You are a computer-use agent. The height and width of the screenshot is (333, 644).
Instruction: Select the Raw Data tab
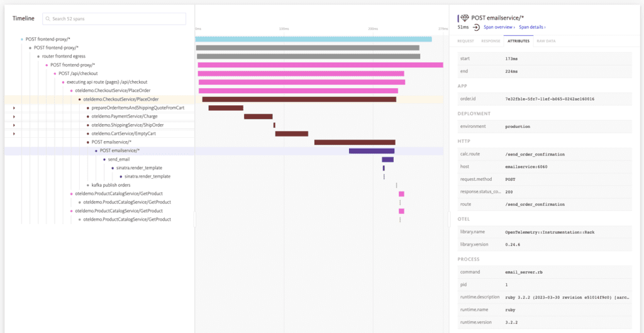545,40
